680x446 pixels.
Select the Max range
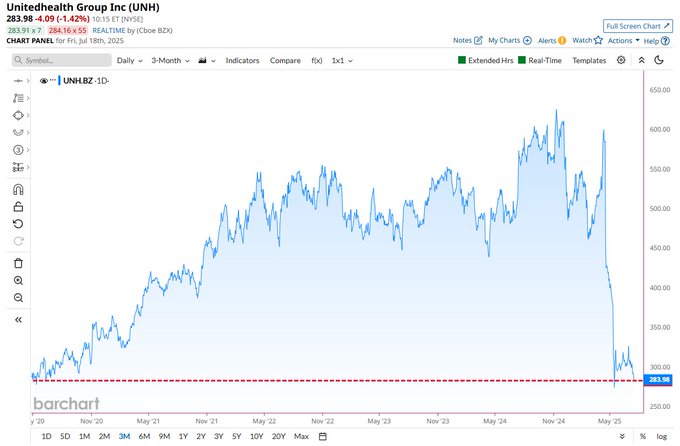(x=301, y=436)
